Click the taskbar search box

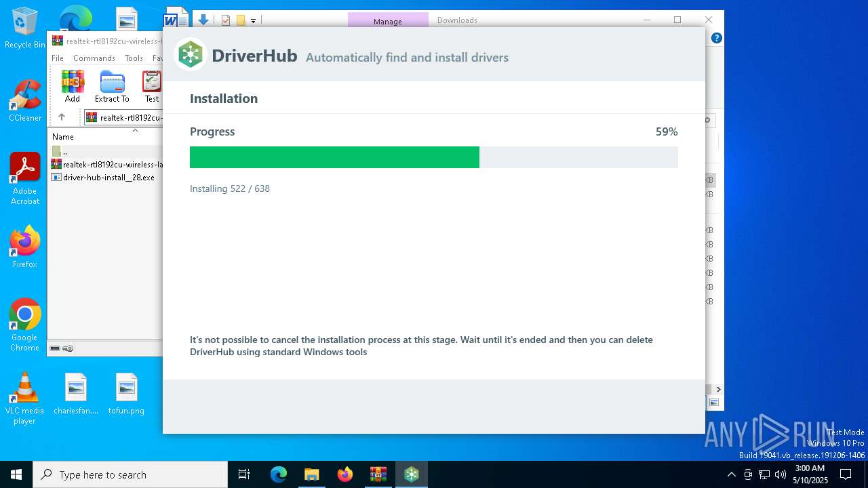[130, 474]
